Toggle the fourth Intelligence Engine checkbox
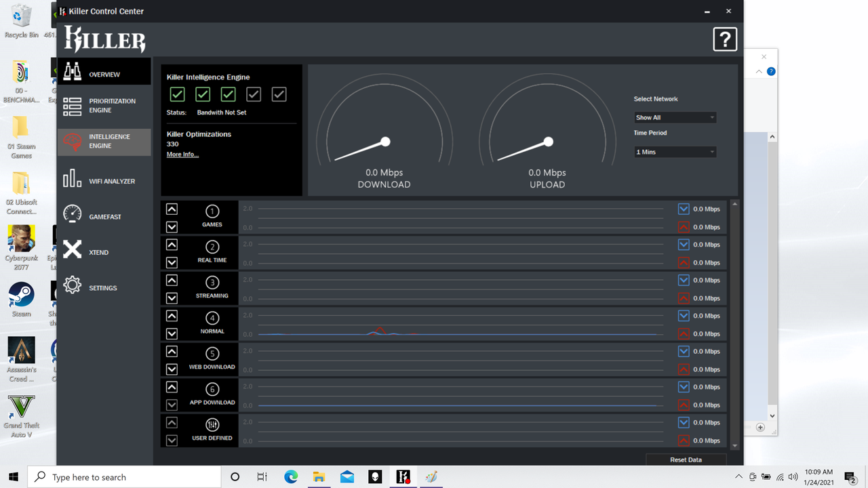868x488 pixels. click(x=254, y=94)
